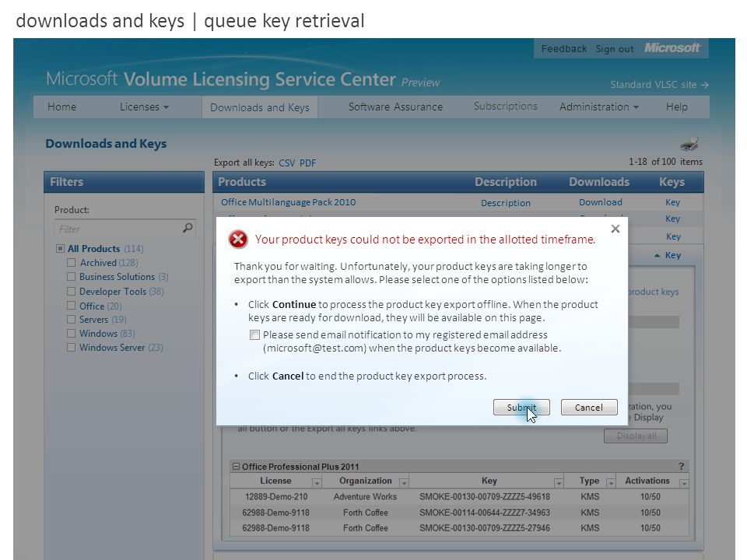Screen dimensions: 747x560
Task: Check the Windows filter
Action: click(x=71, y=334)
